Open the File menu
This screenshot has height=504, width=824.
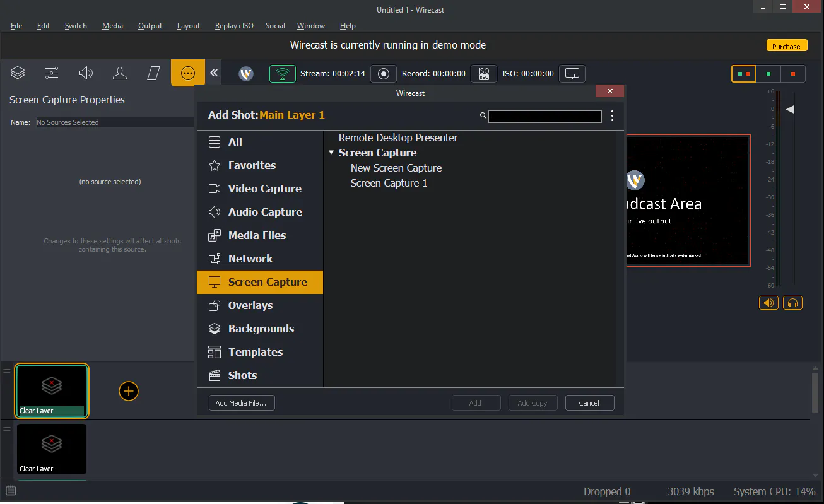tap(16, 26)
